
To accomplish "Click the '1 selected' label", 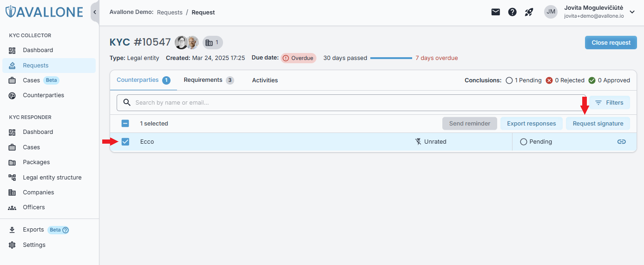I will [x=154, y=124].
